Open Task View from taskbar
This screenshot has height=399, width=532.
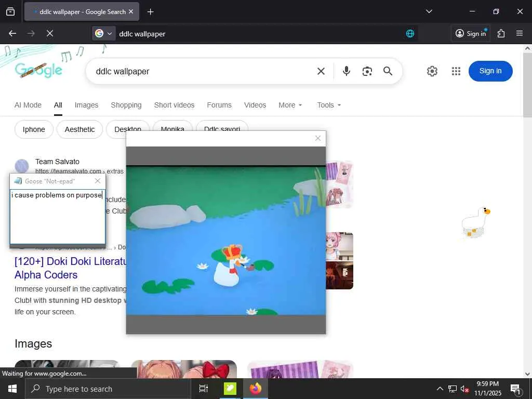(203, 389)
